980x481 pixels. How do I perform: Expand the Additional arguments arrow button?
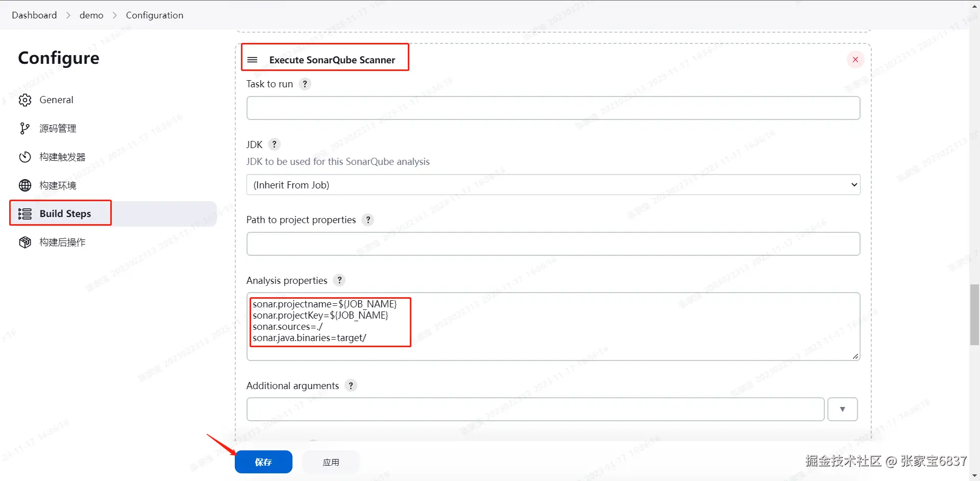click(842, 409)
